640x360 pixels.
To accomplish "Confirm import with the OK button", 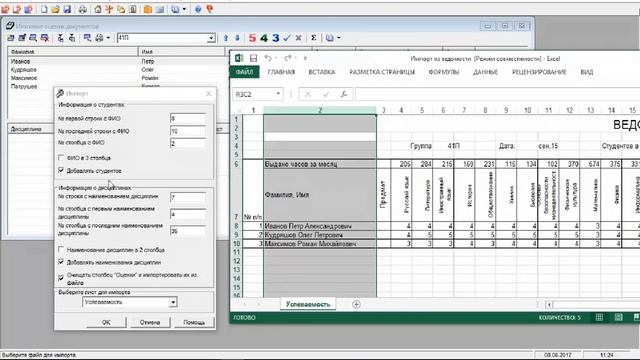I will (x=106, y=322).
